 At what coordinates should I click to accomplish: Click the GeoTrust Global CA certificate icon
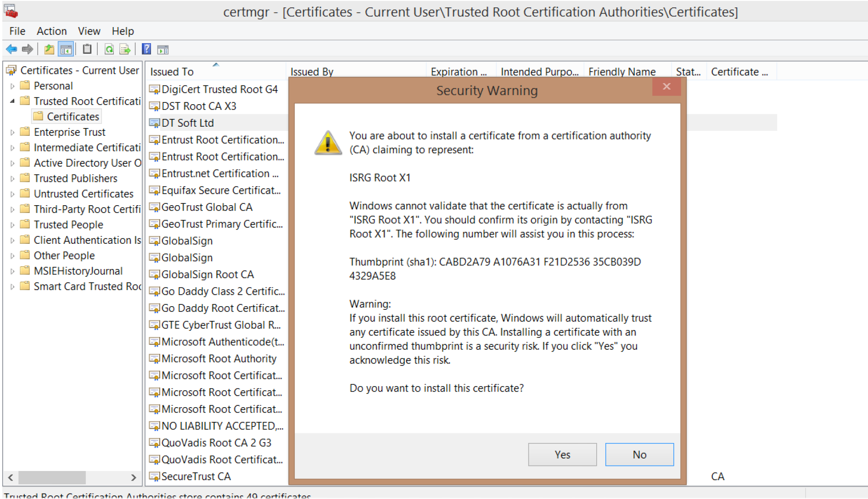[x=154, y=207]
